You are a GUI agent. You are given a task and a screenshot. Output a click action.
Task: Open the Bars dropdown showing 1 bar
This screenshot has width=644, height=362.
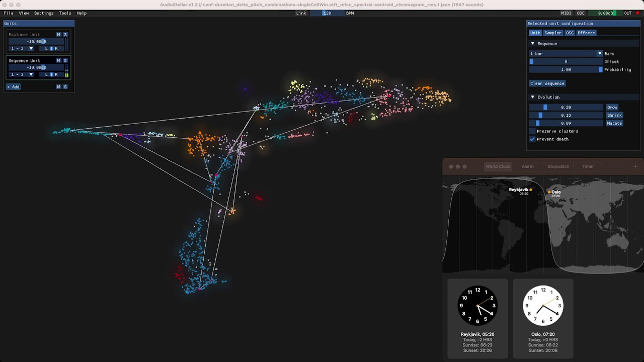pos(566,54)
